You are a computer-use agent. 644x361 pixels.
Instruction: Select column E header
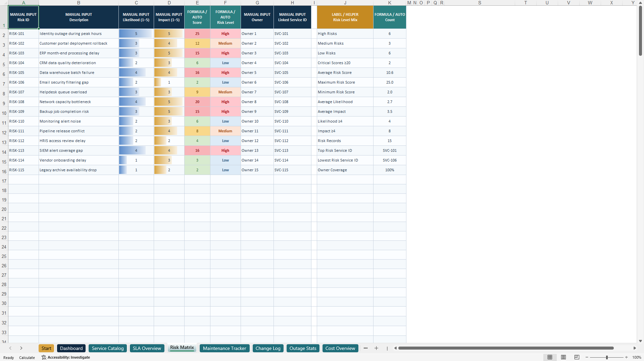(197, 3)
